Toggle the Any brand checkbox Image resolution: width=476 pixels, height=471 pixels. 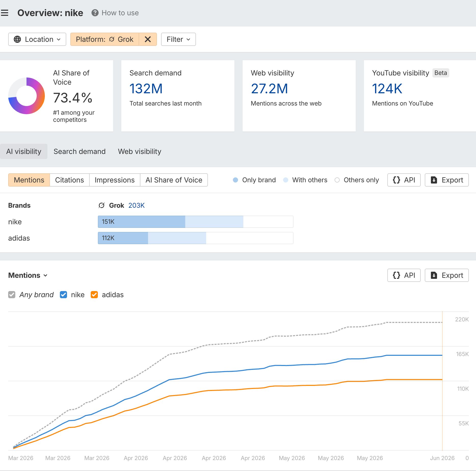coord(12,295)
